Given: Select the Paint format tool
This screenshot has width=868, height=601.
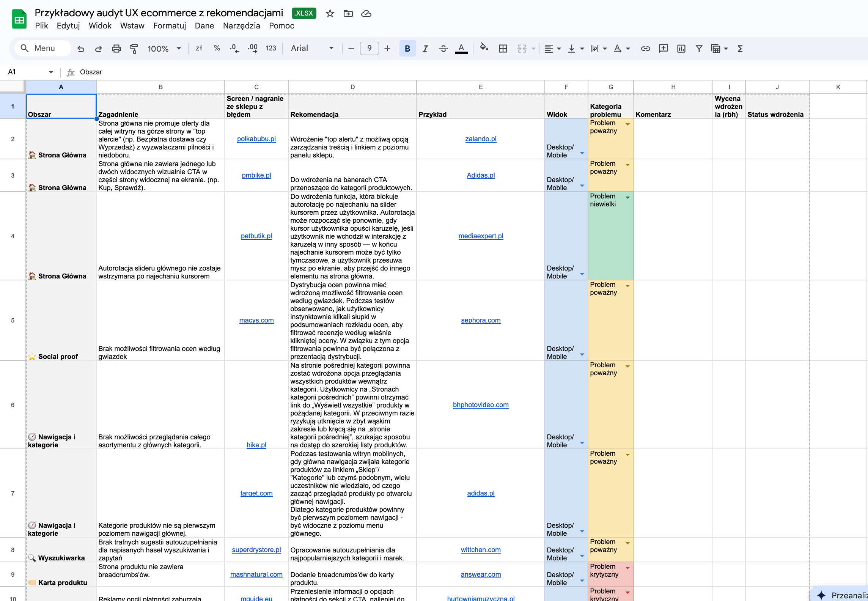Looking at the screenshot, I should coord(134,49).
